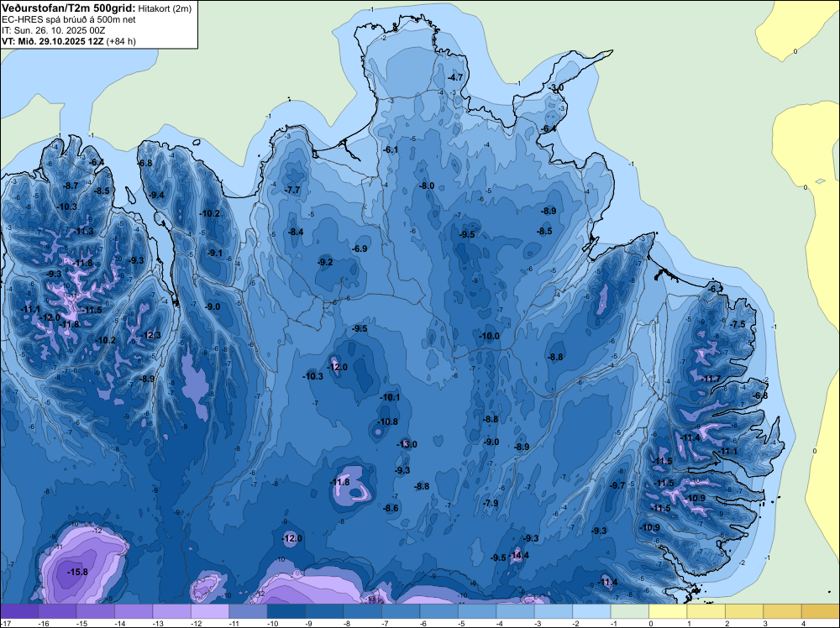Click the -8.4 temperature value on the map

(296, 232)
